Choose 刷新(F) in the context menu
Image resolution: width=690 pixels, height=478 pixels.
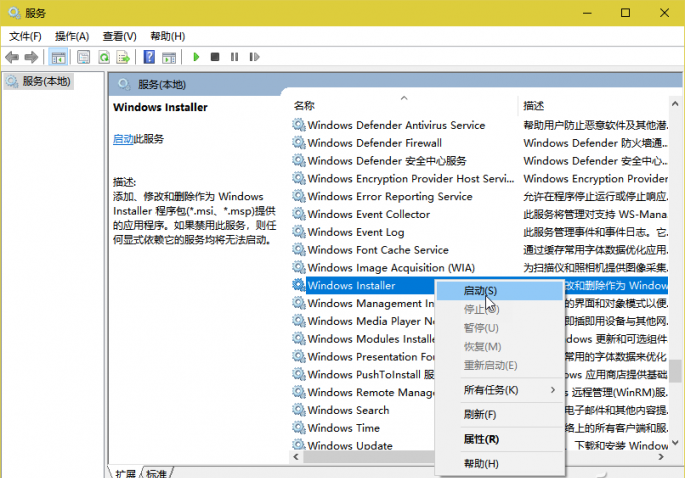[499, 415]
